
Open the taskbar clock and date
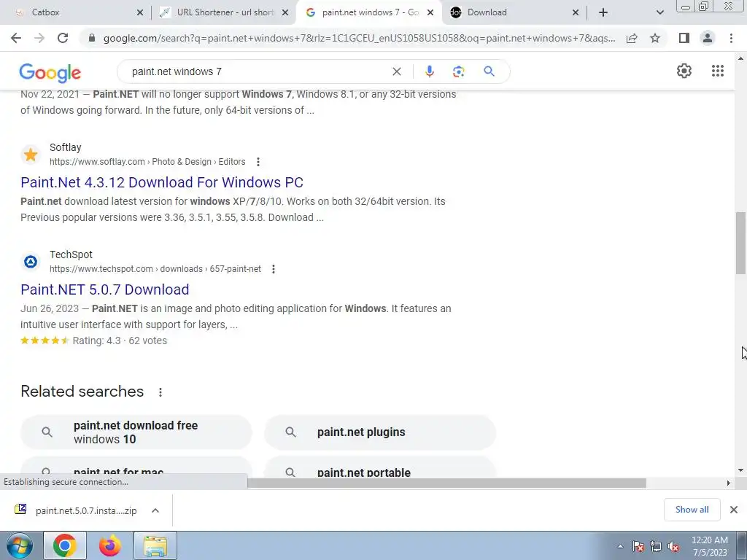(709, 546)
